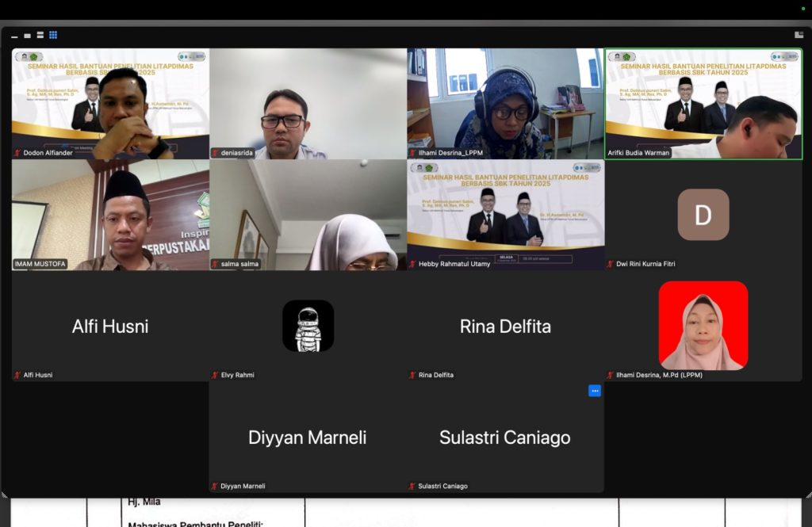Choose the single video thumbnail view icon

tap(28, 35)
